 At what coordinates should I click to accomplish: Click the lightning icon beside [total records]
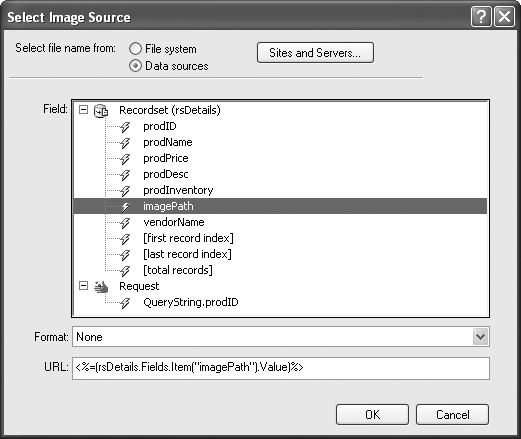[125, 271]
